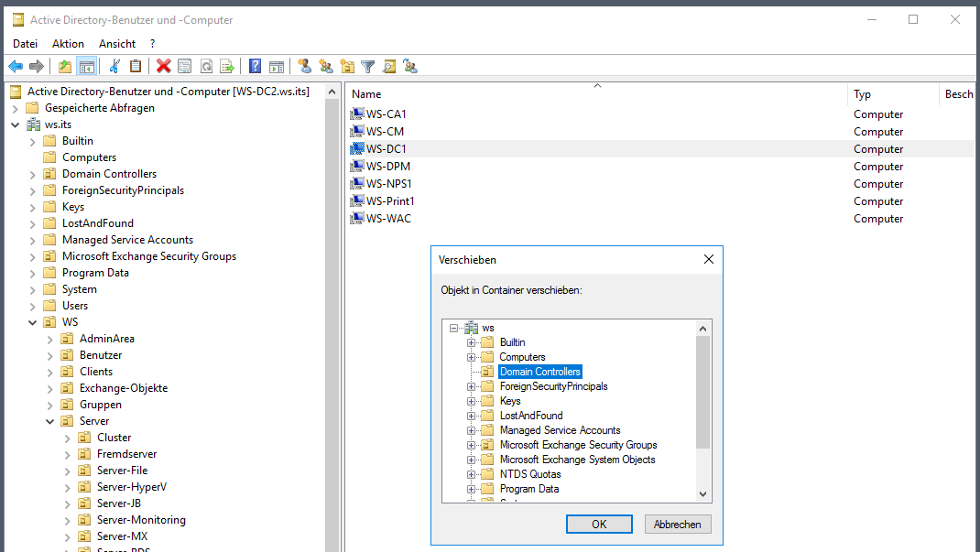Open the ? help menu
Image resolution: width=980 pixels, height=552 pixels.
(153, 44)
